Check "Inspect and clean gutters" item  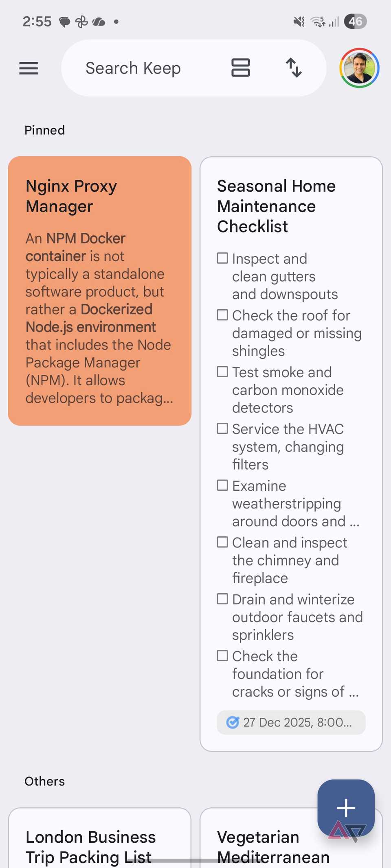[222, 258]
